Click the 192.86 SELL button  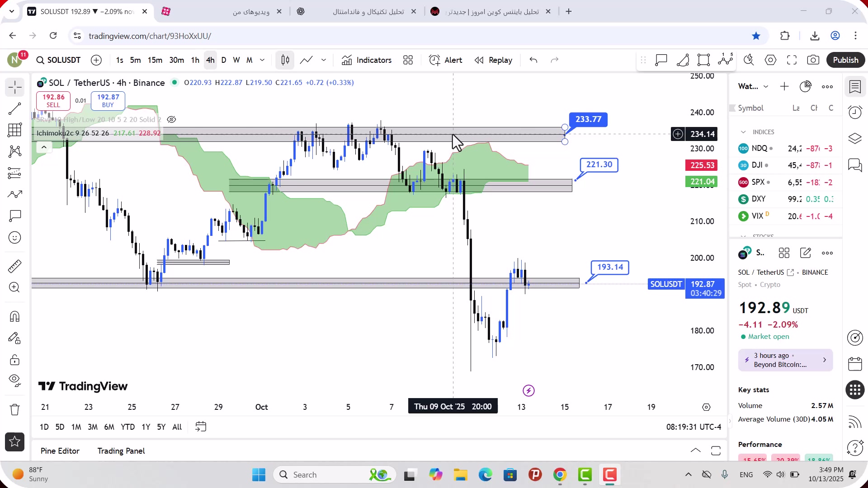point(53,101)
